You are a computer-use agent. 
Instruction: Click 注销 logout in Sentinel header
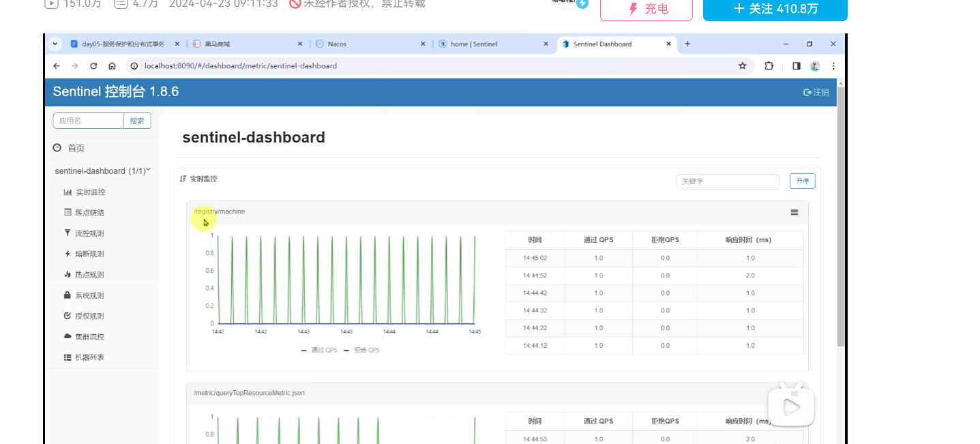point(816,92)
